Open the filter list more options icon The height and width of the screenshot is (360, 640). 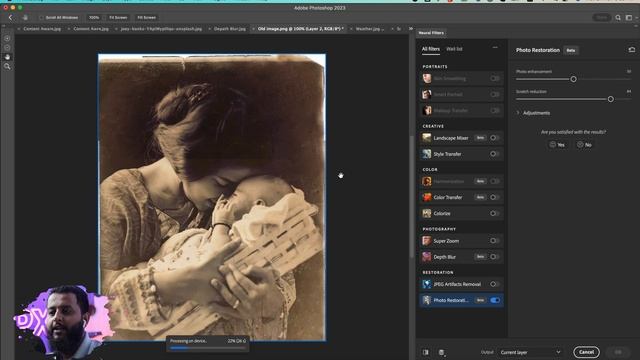[495, 48]
